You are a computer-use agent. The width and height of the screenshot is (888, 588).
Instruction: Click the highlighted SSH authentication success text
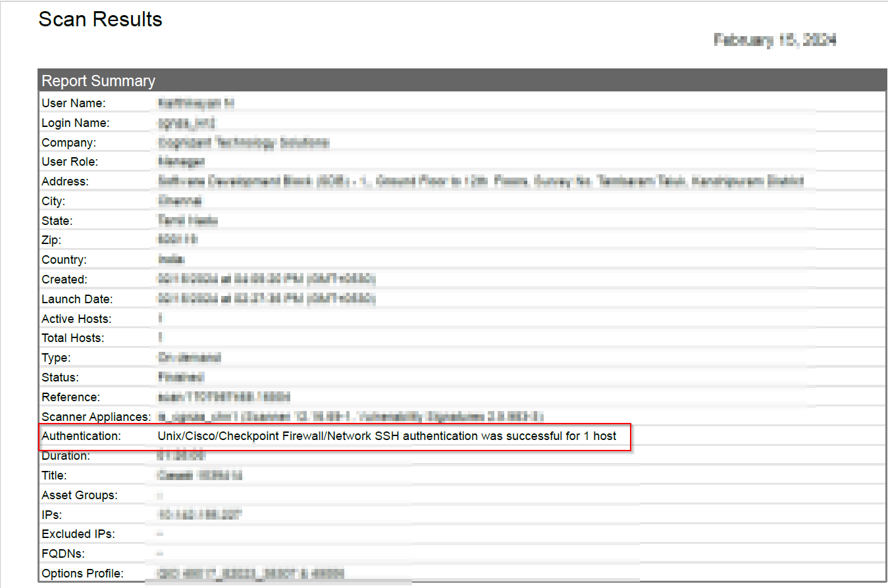pos(386,435)
